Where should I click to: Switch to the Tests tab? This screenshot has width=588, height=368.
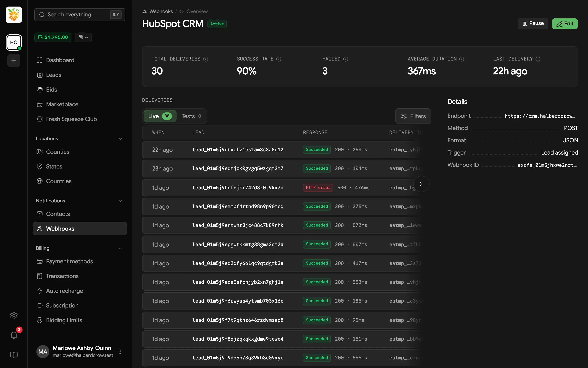pos(191,116)
